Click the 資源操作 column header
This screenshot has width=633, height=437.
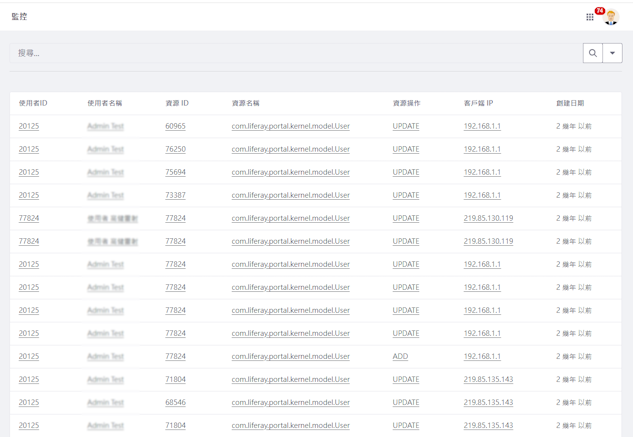407,103
